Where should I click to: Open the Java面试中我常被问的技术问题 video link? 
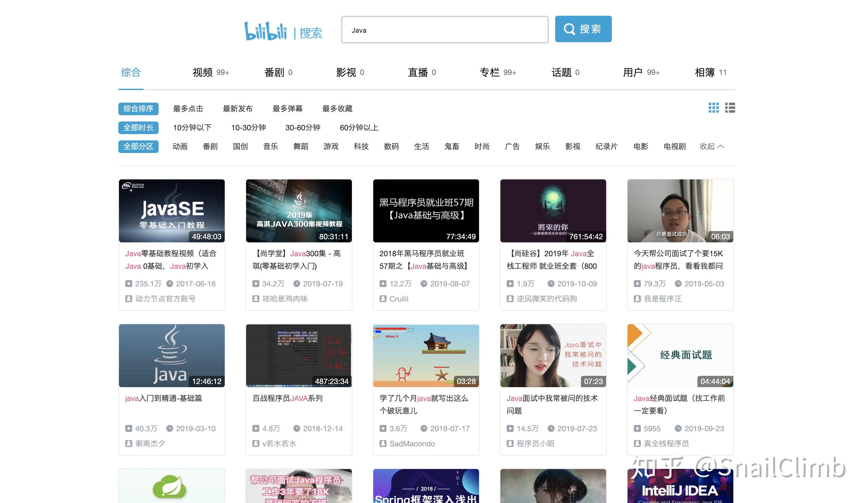[x=552, y=398]
